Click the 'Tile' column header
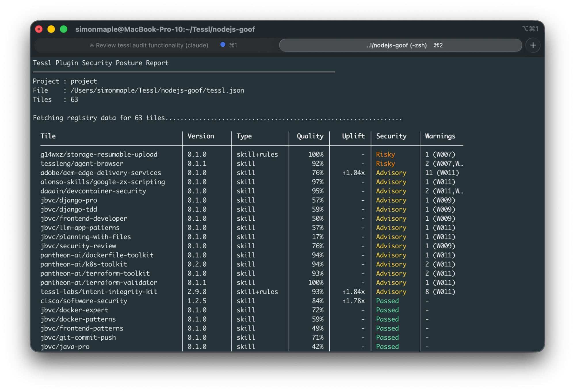 click(x=48, y=136)
